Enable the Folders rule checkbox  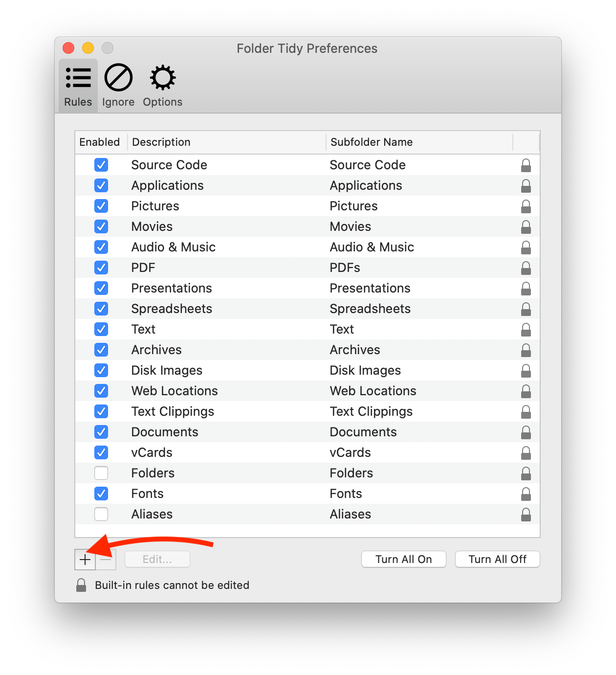click(x=101, y=473)
